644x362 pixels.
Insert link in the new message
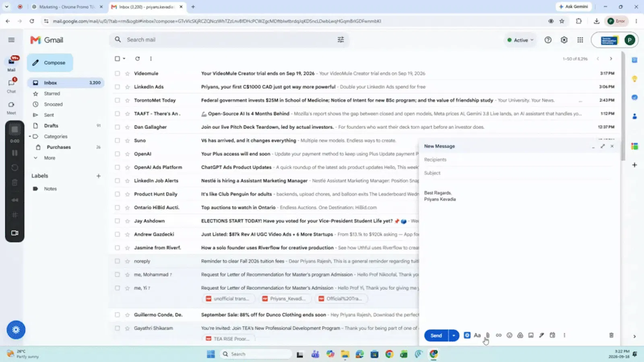point(499,335)
